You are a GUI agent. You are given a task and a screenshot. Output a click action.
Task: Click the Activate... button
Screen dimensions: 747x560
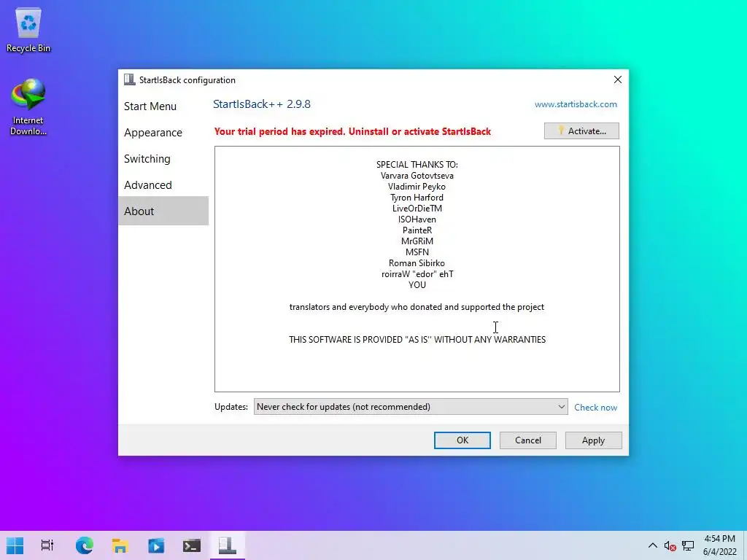point(581,131)
